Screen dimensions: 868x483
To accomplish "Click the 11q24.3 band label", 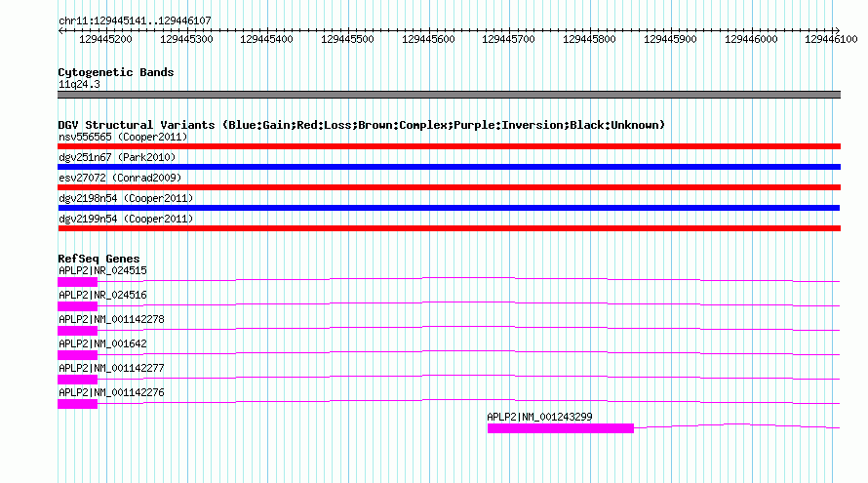I will click(79, 84).
